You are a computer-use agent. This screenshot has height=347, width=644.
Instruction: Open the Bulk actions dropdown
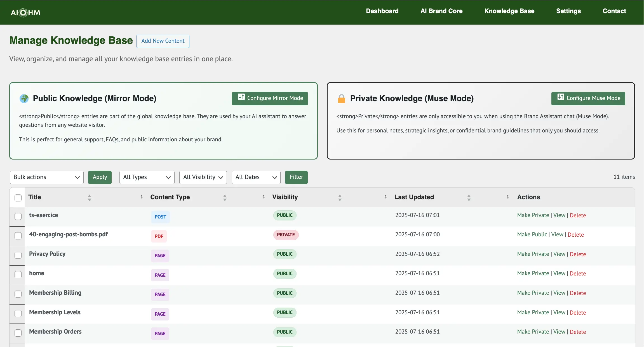pyautogui.click(x=46, y=177)
